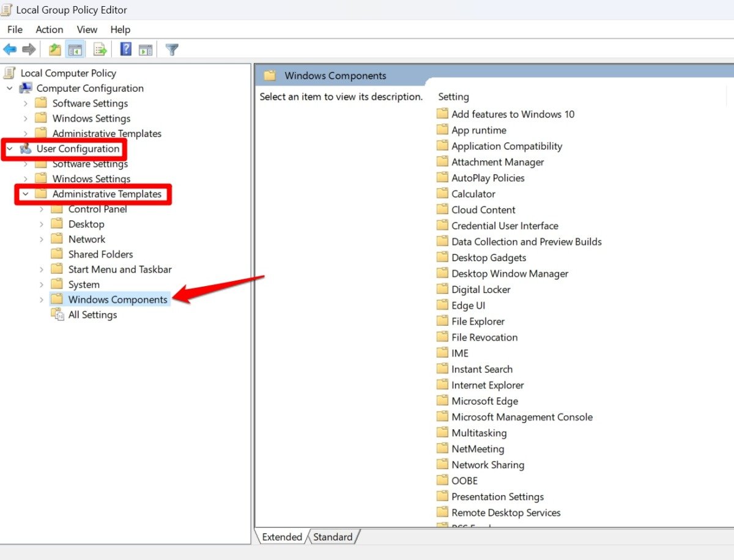Viewport: 734px width, 560px height.
Task: Toggle the Show/Hide Console Tree toolbar icon
Action: [75, 50]
